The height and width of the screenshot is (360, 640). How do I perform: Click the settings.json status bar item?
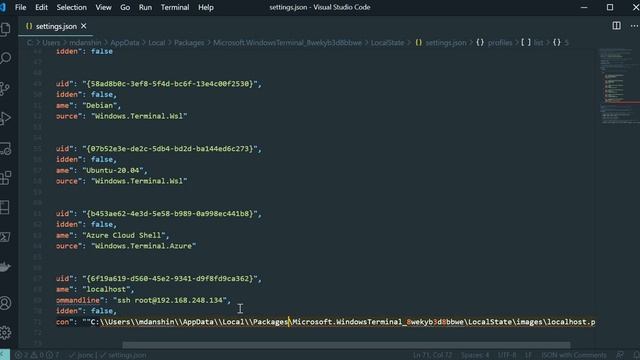pyautogui.click(x=123, y=355)
